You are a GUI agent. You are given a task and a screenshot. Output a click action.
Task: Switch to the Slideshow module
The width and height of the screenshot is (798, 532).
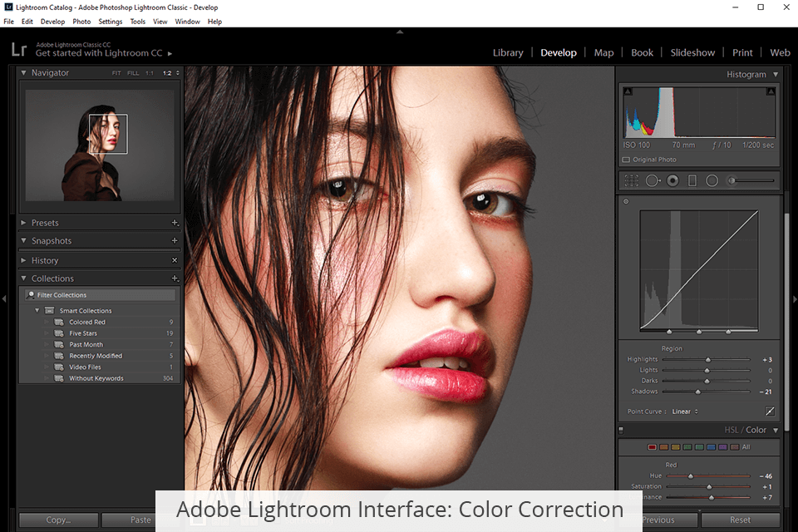[692, 52]
